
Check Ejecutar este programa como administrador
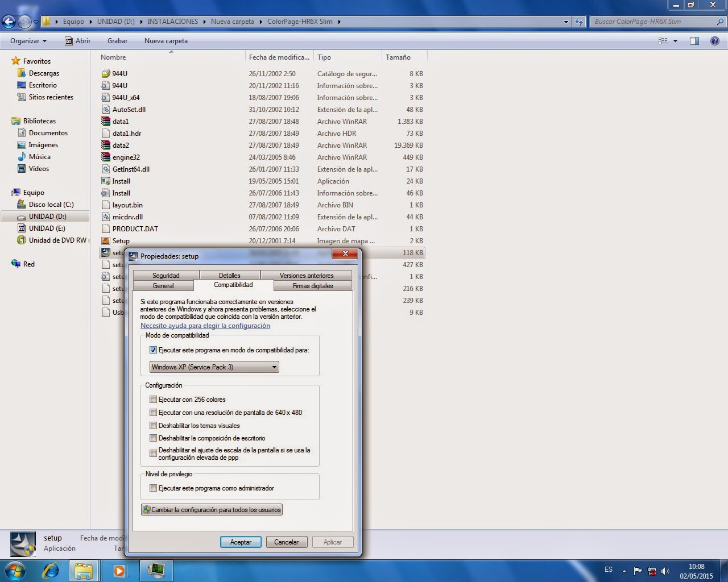153,488
